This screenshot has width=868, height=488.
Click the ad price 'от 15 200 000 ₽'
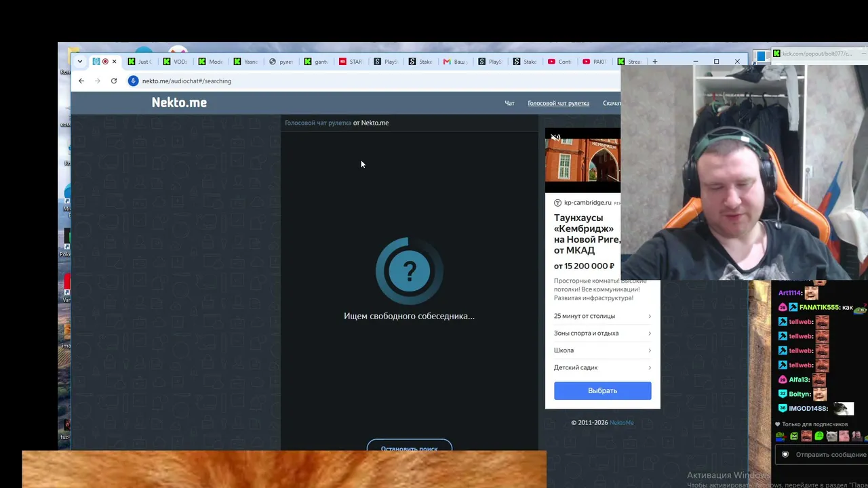tap(584, 266)
